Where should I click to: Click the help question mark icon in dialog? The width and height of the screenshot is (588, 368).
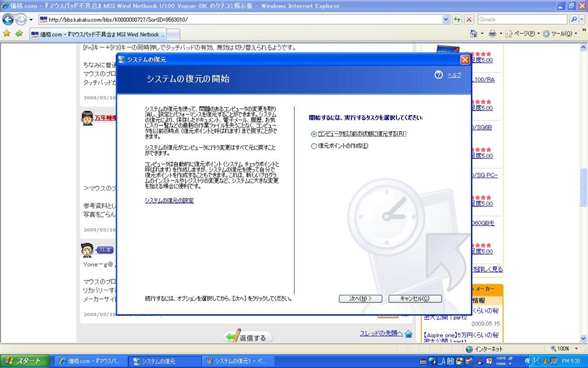(438, 75)
